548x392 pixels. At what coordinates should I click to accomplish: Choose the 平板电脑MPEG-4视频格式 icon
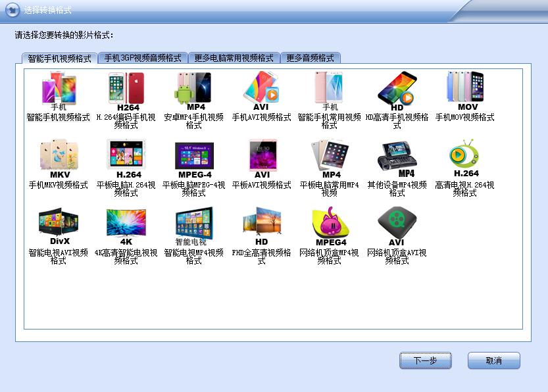pos(194,159)
